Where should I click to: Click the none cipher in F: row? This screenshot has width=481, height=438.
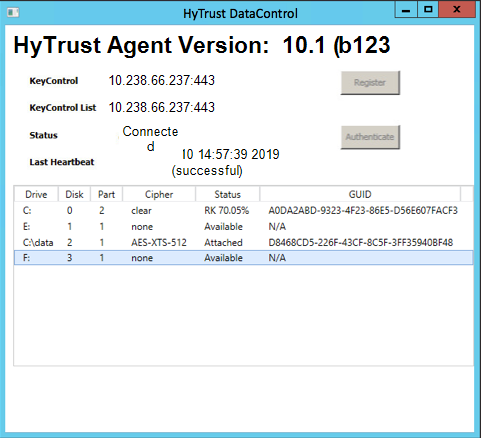coord(142,258)
